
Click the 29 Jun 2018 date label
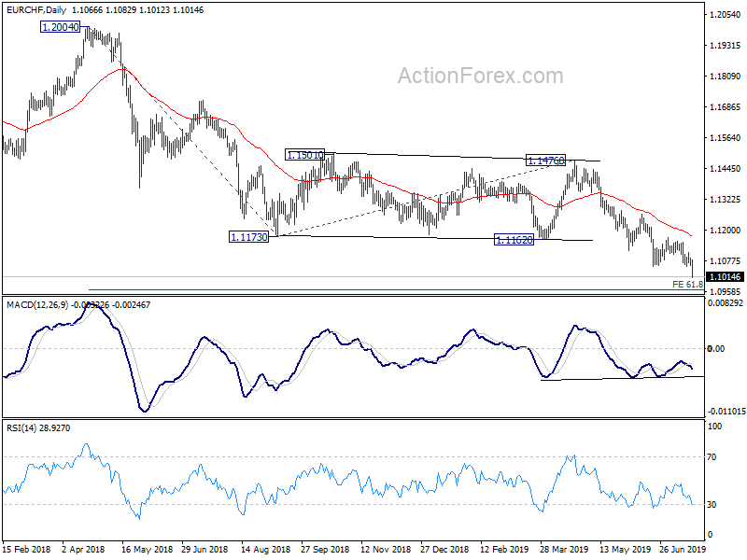coord(204,550)
